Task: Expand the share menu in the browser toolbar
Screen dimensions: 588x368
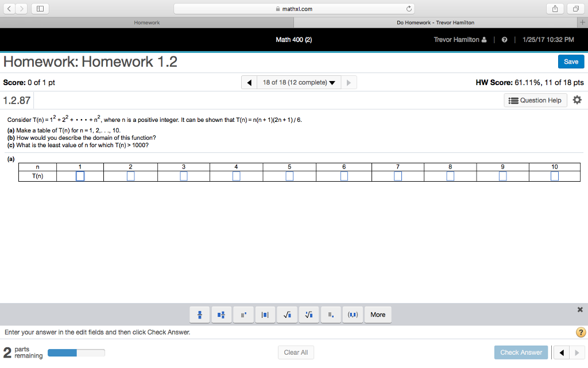Action: pyautogui.click(x=554, y=8)
